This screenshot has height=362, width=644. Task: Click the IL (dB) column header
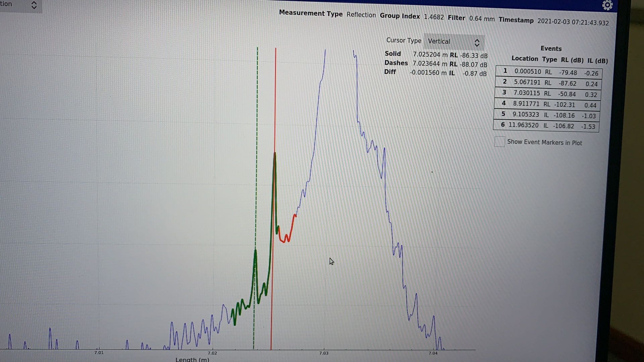[x=597, y=61]
